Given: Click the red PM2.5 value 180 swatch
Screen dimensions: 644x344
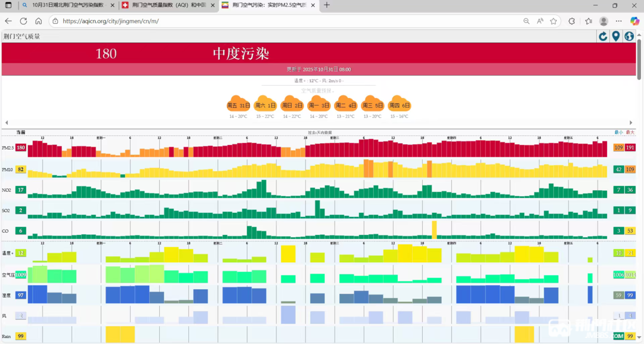Looking at the screenshot, I should click(x=21, y=148).
